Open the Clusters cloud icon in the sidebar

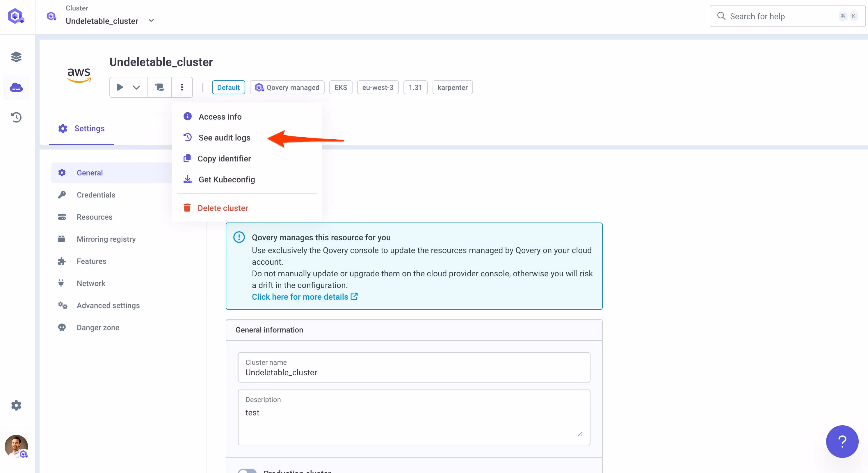pyautogui.click(x=16, y=87)
